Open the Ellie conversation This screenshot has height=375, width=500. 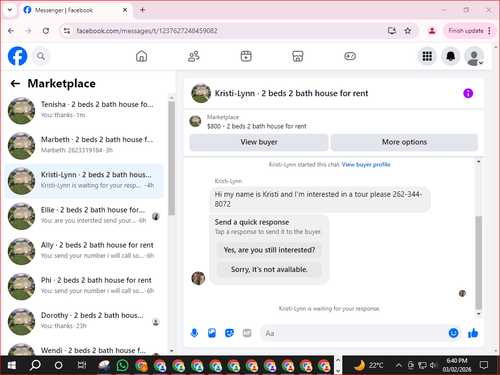84,216
